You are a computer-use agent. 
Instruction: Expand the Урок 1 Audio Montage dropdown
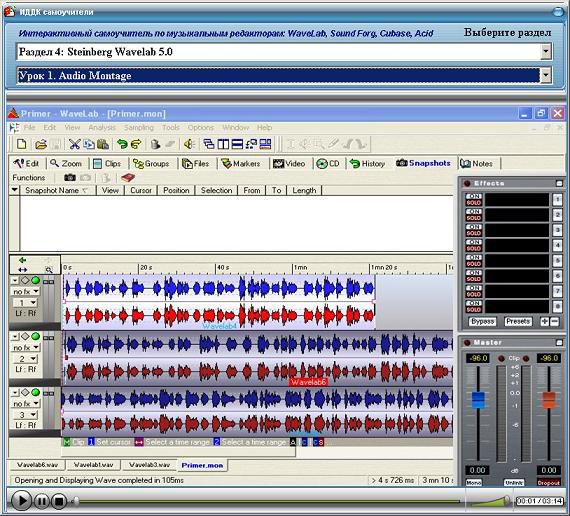click(546, 76)
